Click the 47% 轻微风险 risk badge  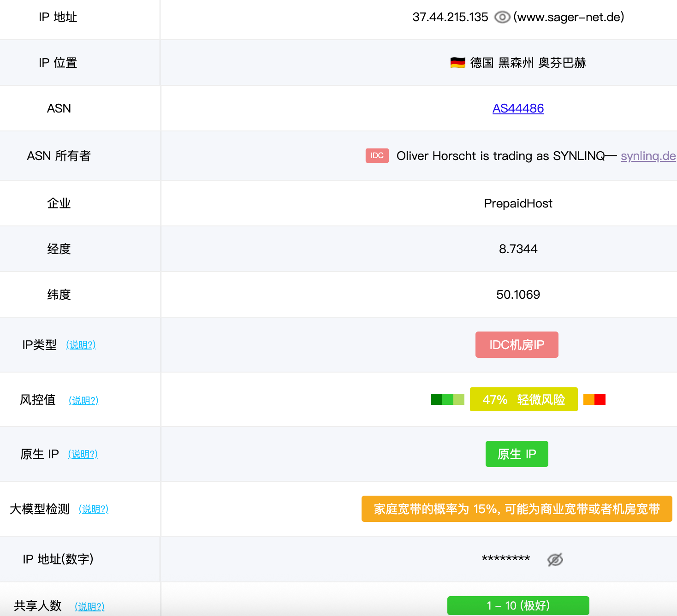click(x=523, y=399)
